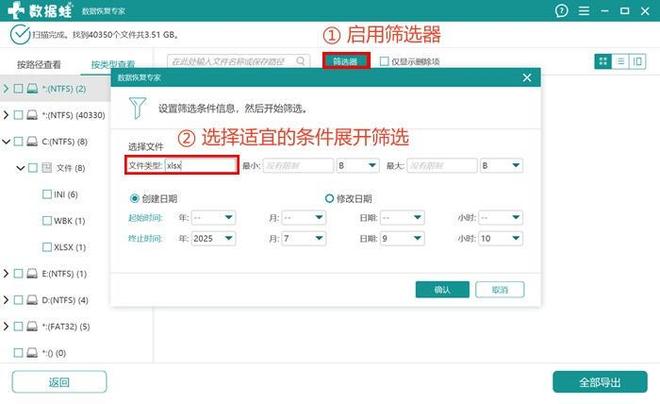
Task: Open the end time hour 10 dropdown
Action: point(501,239)
